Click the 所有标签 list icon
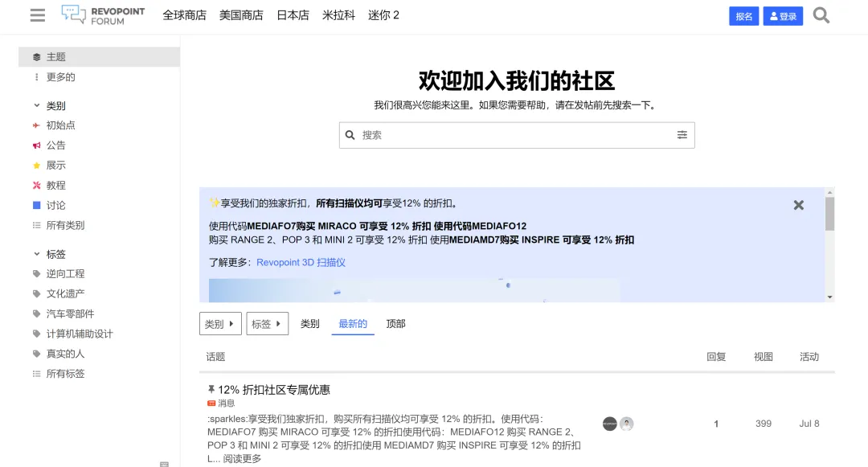Viewport: 868px width, 467px height. (x=36, y=374)
